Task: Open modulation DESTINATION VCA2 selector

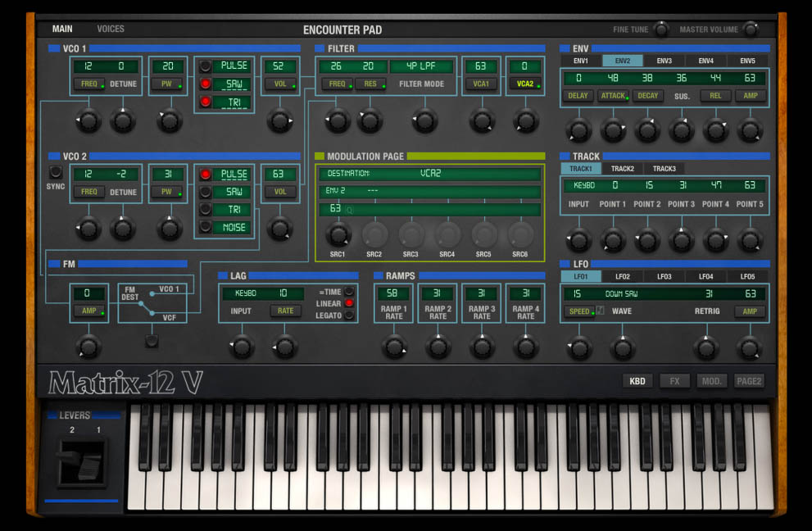Action: [429, 173]
